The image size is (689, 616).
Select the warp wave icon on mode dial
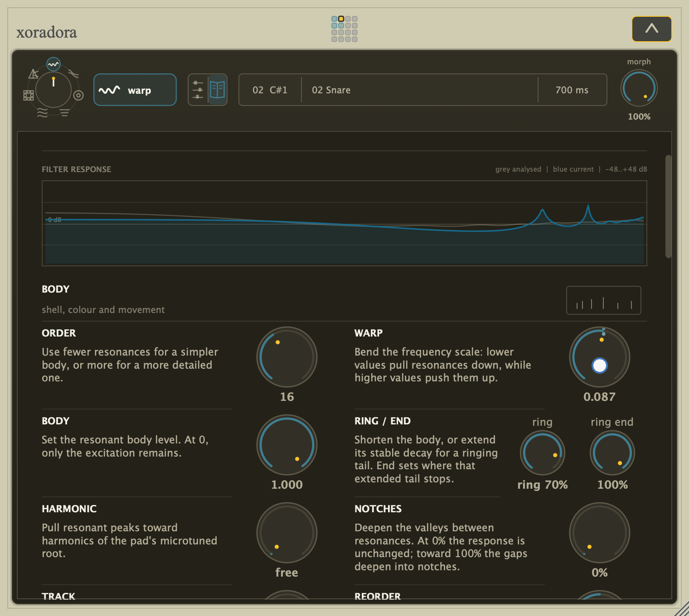point(53,64)
